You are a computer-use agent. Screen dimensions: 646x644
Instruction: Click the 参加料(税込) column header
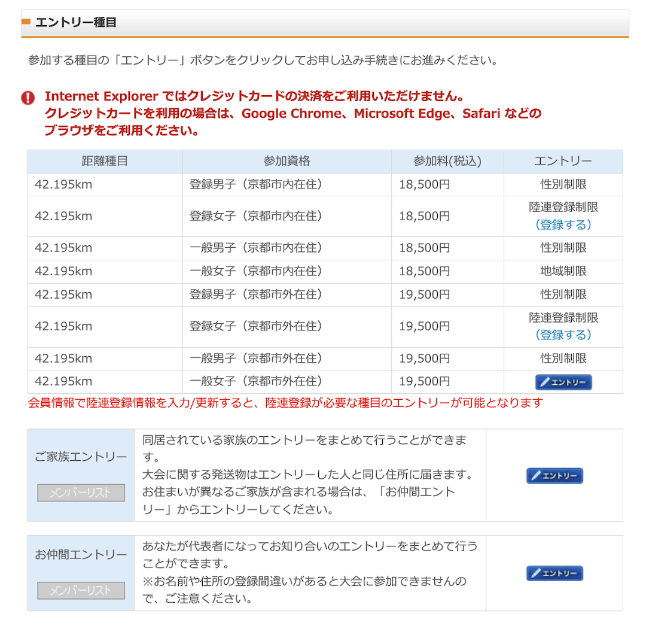[x=447, y=161]
